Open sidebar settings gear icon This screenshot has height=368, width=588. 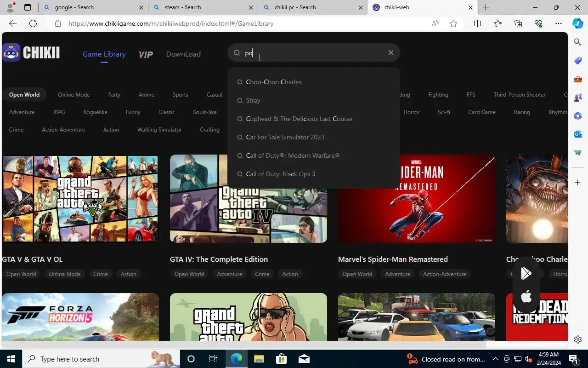click(x=578, y=339)
